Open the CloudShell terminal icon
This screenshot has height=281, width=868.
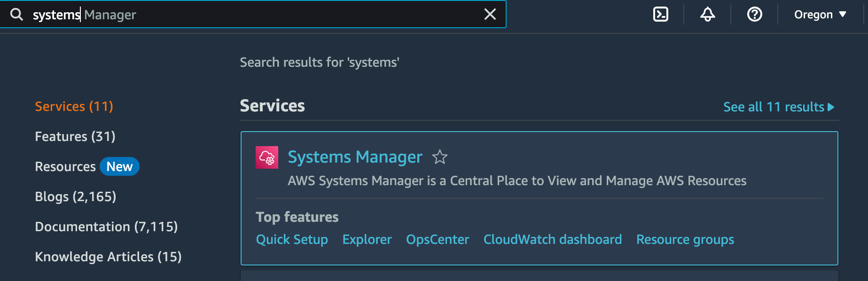pos(661,15)
